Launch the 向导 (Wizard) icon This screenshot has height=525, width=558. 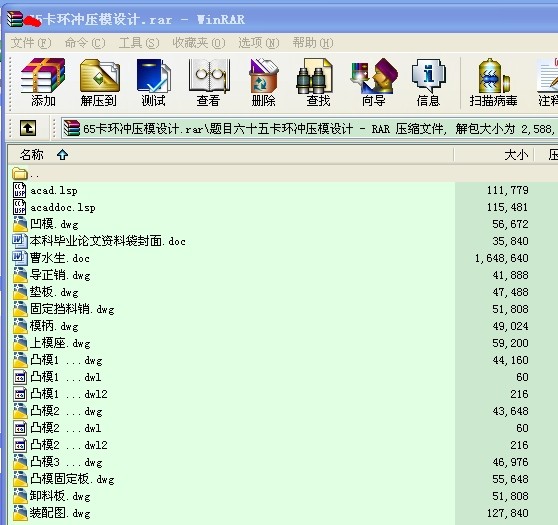pyautogui.click(x=374, y=82)
